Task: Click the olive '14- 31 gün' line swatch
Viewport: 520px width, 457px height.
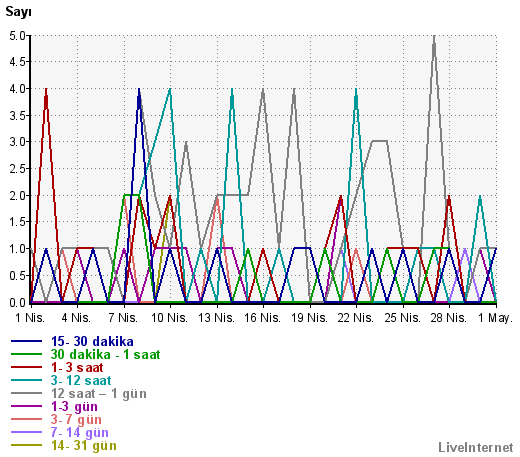Action: tap(26, 445)
